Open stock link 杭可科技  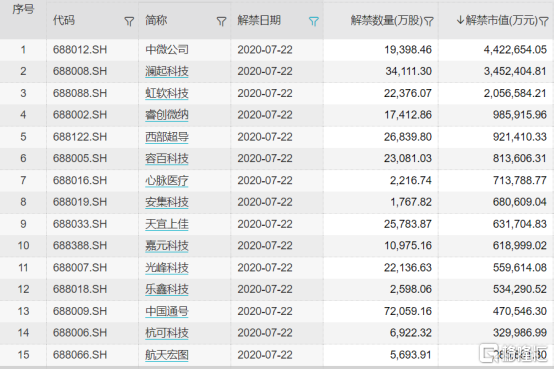click(x=167, y=333)
